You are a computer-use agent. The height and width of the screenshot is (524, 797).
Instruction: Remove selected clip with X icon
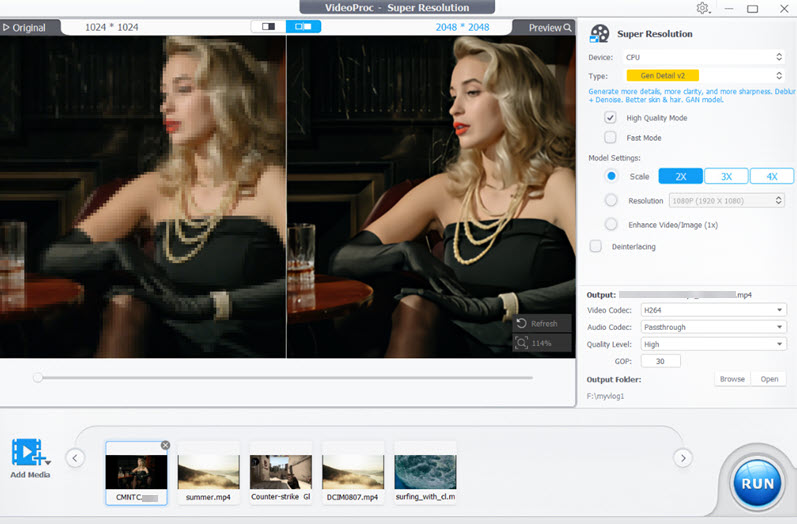click(165, 445)
